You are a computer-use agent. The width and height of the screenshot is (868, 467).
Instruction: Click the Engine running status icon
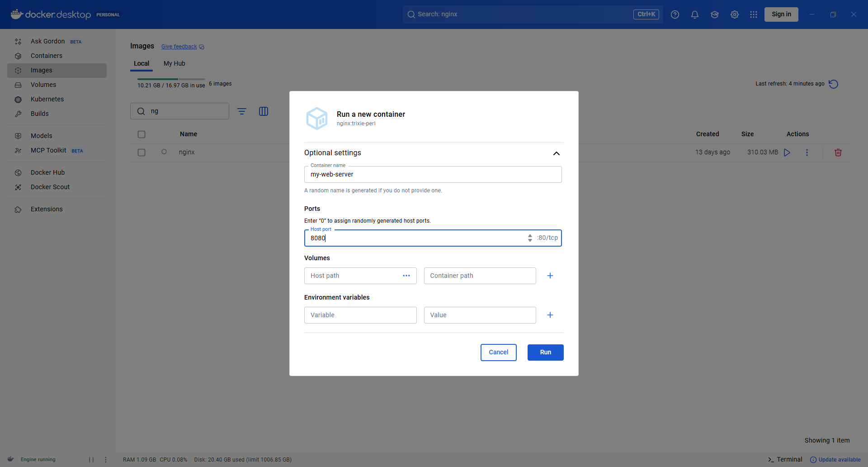[11, 459]
